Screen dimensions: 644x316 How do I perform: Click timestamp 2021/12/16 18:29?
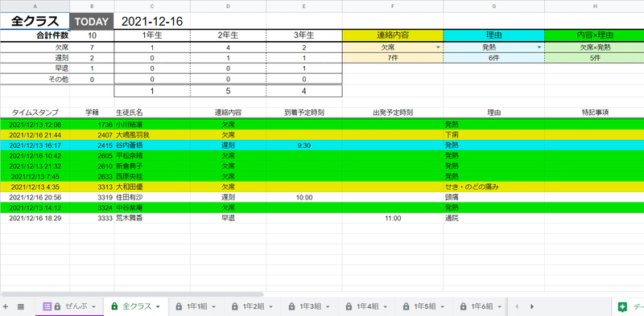point(35,219)
